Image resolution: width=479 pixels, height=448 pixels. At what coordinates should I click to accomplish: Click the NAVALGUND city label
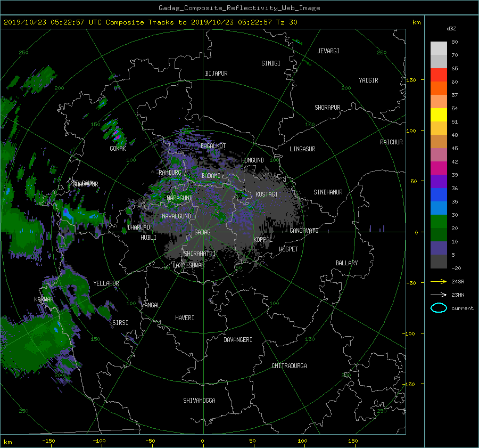click(x=176, y=216)
